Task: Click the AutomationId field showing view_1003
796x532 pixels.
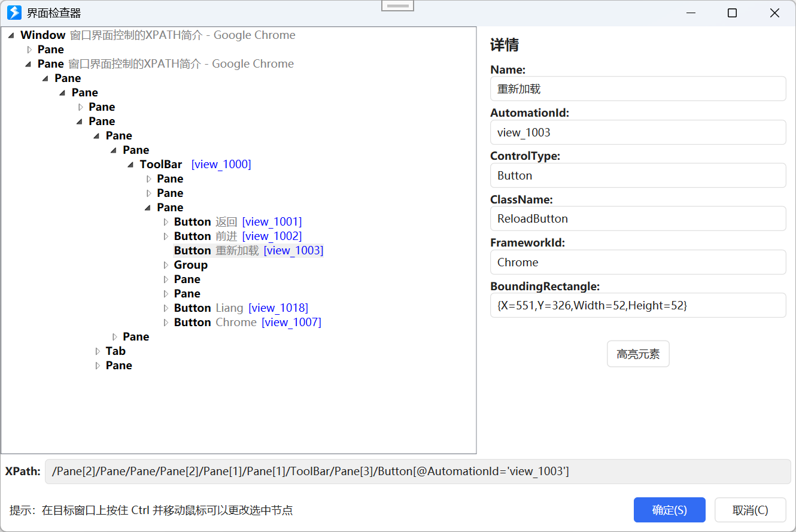Action: (x=638, y=132)
